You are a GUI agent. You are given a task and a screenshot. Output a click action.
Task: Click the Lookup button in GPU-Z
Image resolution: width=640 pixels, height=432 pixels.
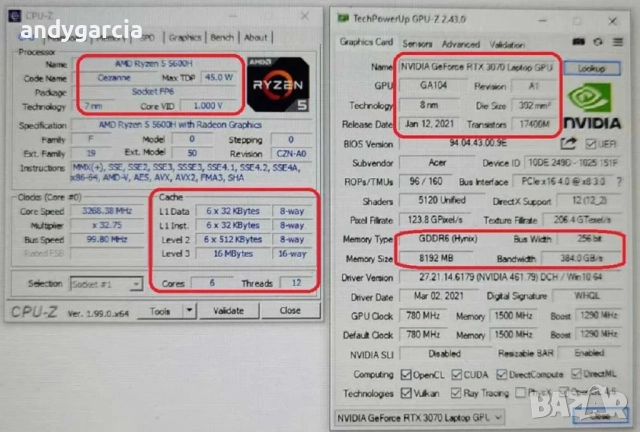coord(592,68)
